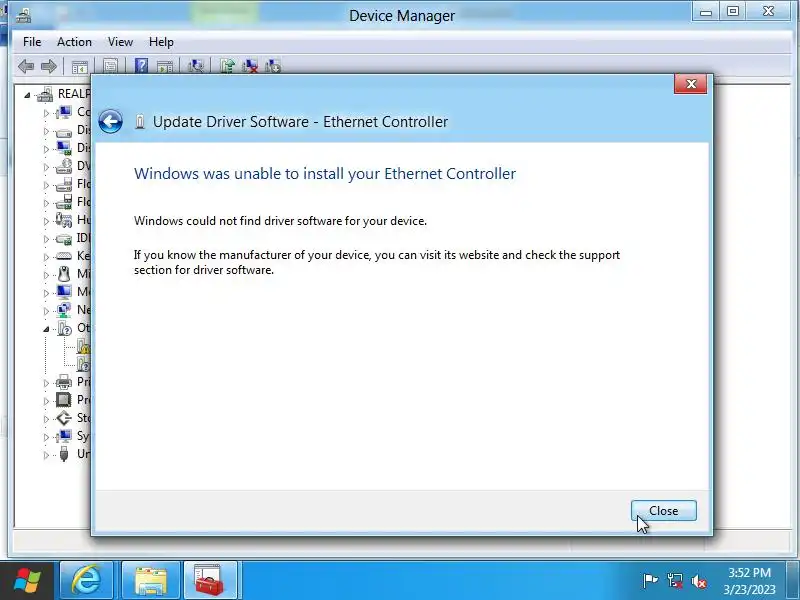Toggle the Show/Hide Console Tree toolbar icon

(x=80, y=66)
